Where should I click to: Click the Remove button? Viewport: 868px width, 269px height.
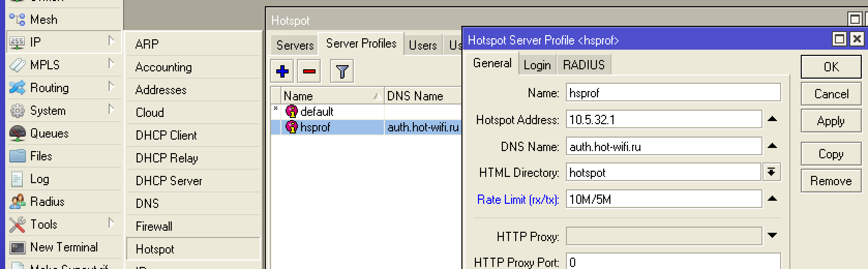(x=831, y=181)
